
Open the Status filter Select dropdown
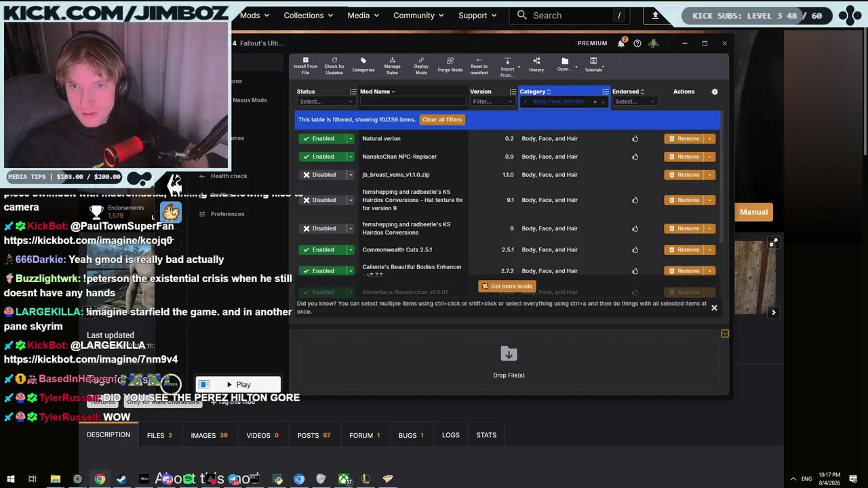(x=326, y=102)
